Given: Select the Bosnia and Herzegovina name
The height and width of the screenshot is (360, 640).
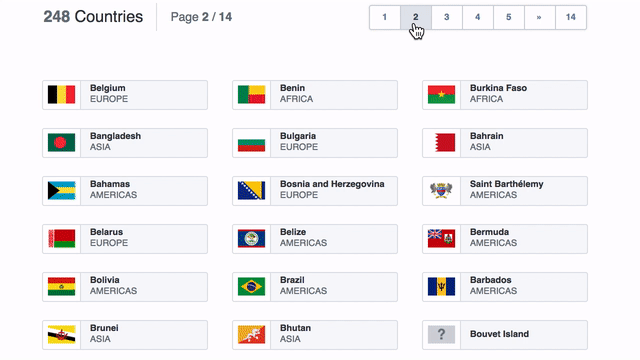Looking at the screenshot, I should [332, 184].
